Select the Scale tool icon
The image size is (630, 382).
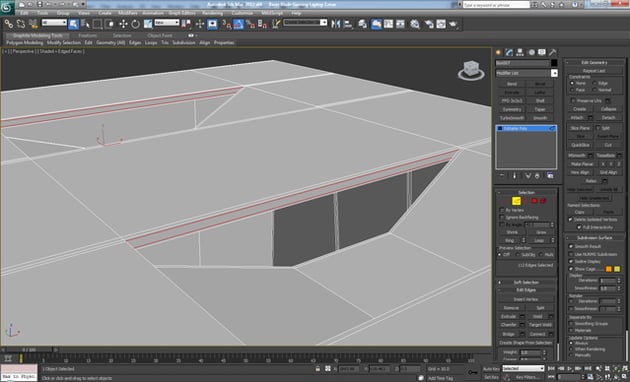point(148,24)
